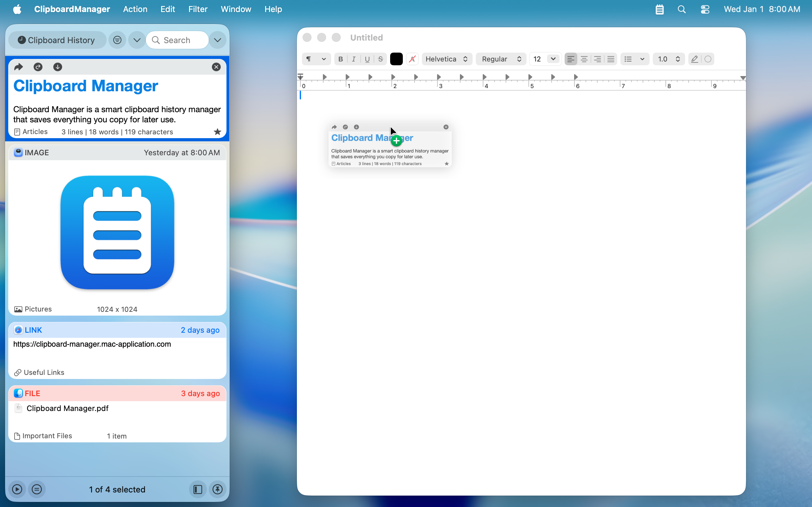Screen dimensions: 812x507
Task: Click the refresh icon on selected clip
Action: coord(38,67)
